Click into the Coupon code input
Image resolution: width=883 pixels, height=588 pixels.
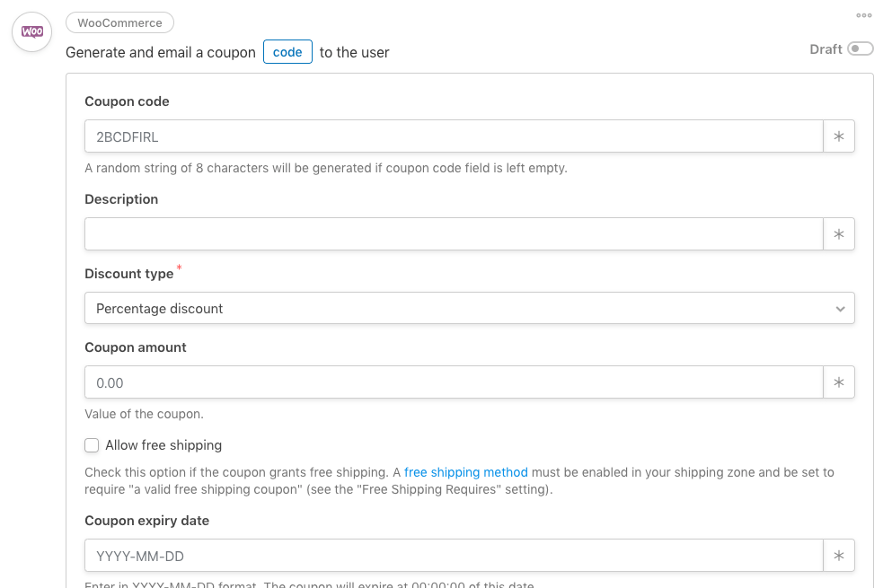[x=454, y=136]
